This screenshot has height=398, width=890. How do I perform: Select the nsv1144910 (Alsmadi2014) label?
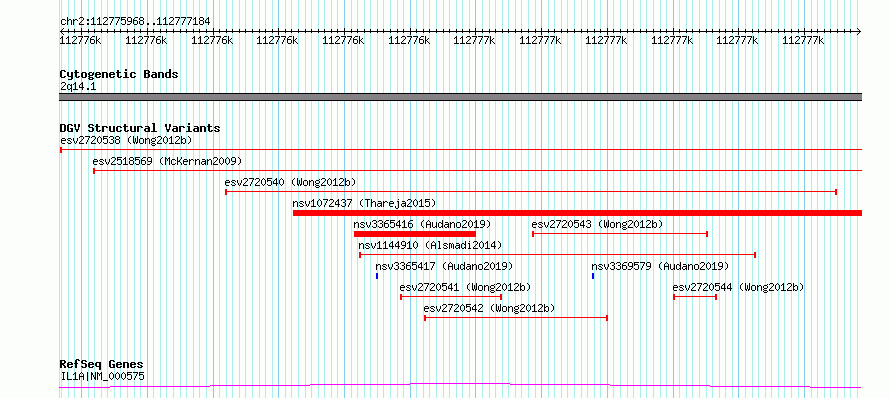[x=430, y=245]
